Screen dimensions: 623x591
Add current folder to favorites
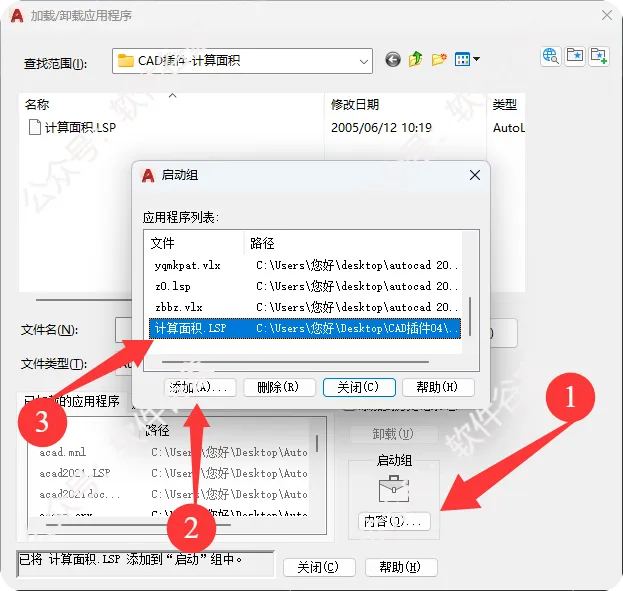point(598,56)
